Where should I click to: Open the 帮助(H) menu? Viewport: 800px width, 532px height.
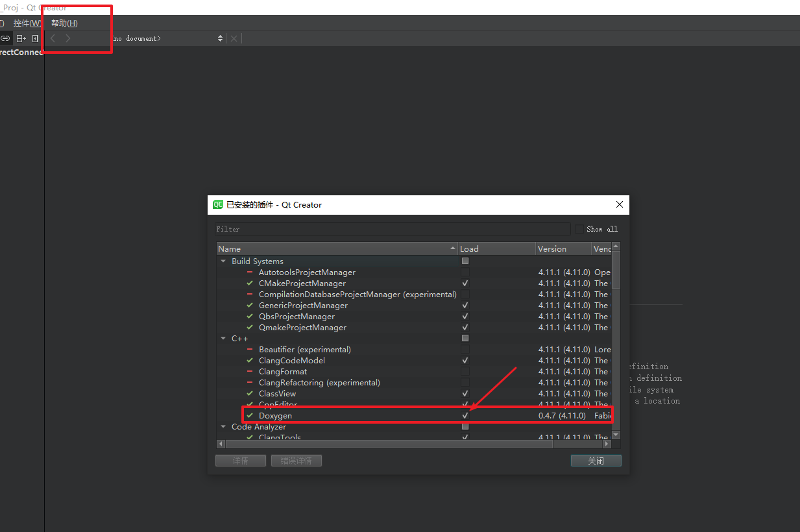(64, 23)
